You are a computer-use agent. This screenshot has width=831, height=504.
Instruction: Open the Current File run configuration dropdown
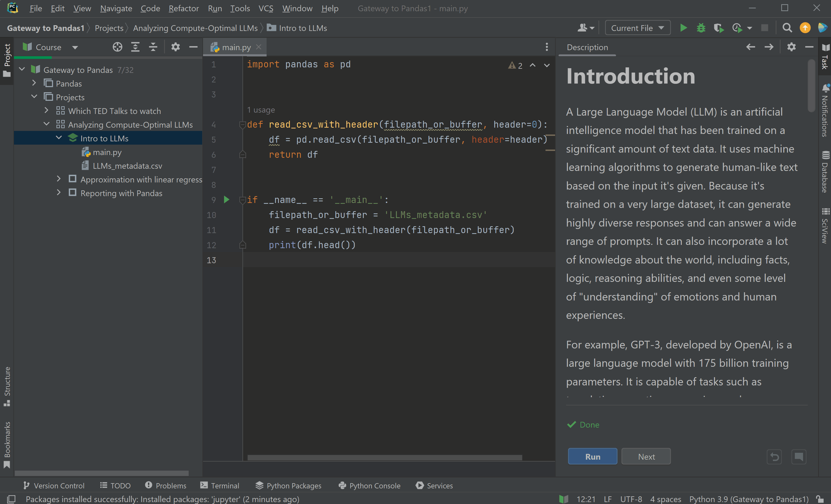pyautogui.click(x=637, y=28)
